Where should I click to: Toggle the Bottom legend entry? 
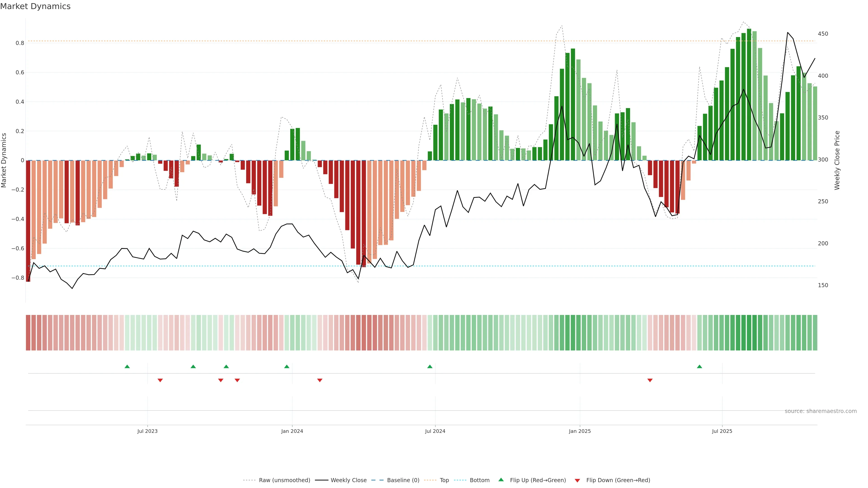click(x=479, y=480)
